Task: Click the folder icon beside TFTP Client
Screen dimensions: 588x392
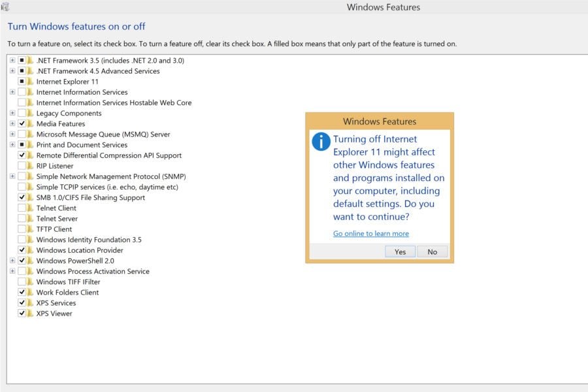Action: click(30, 229)
